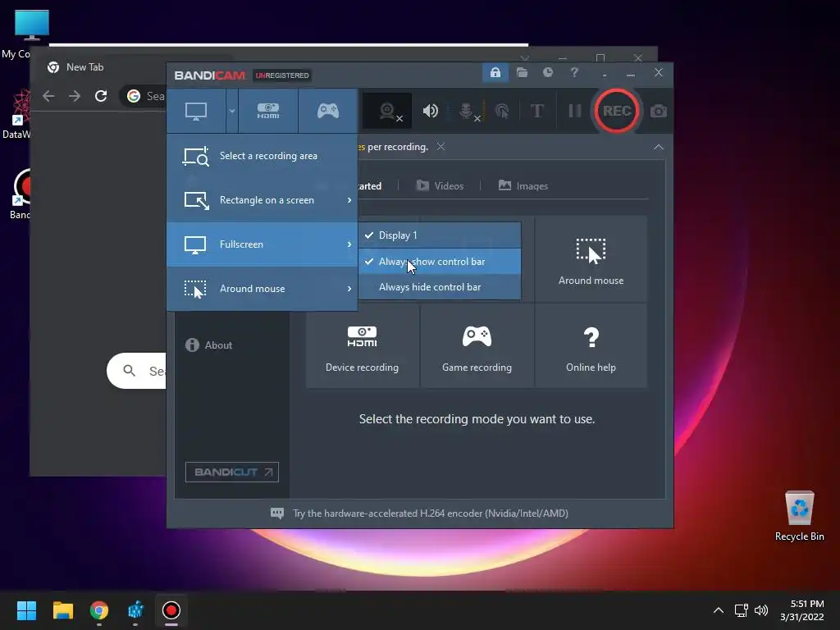Choose the Game recording tile
The width and height of the screenshot is (840, 630).
tap(477, 346)
